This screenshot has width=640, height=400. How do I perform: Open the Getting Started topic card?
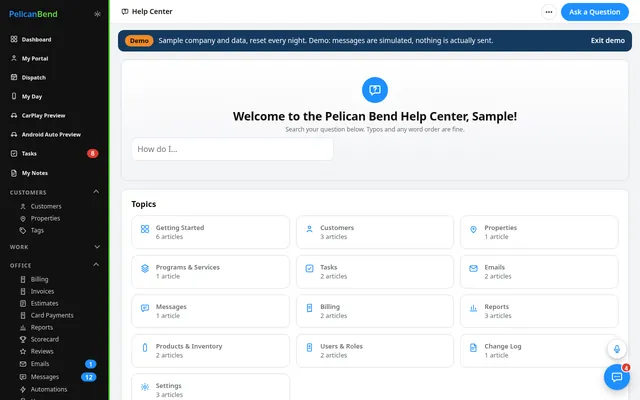[210, 232]
